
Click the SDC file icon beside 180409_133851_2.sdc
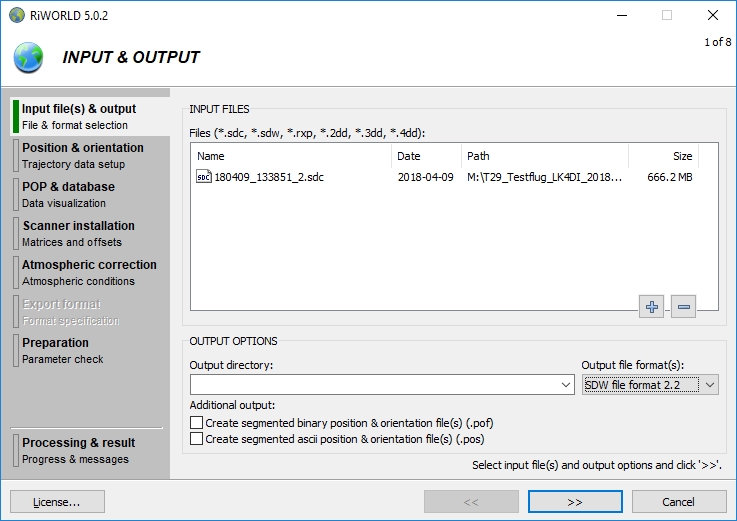tap(204, 177)
